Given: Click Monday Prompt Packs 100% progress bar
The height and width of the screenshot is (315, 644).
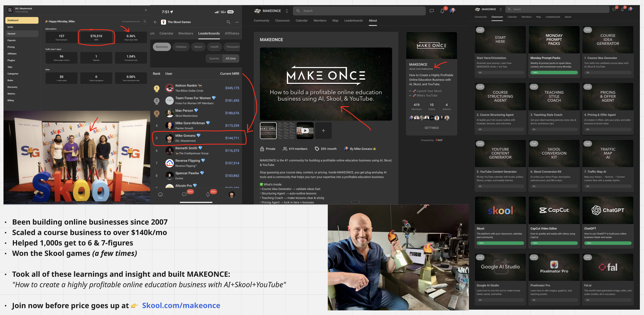Looking at the screenshot, I should [x=554, y=73].
